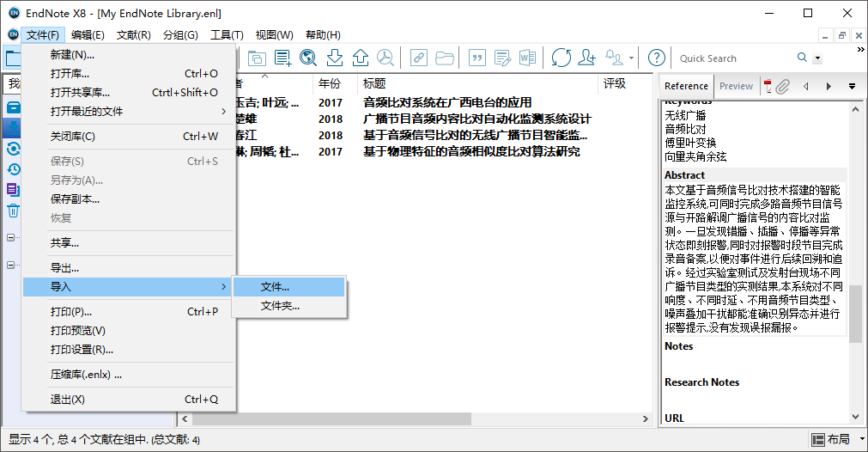Image resolution: width=868 pixels, height=452 pixels.
Task: Collapse the second group set minus box
Action: [x=10, y=265]
